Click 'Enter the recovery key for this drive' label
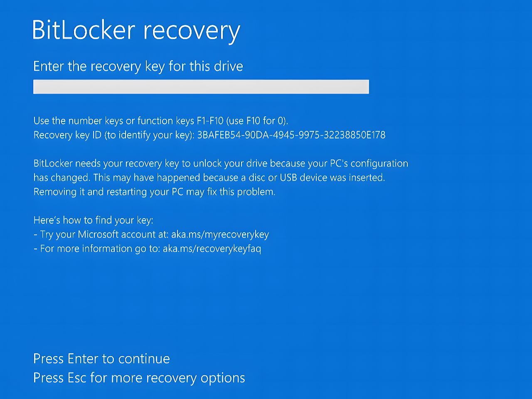Viewport: 532px width, 399px height. coord(138,66)
